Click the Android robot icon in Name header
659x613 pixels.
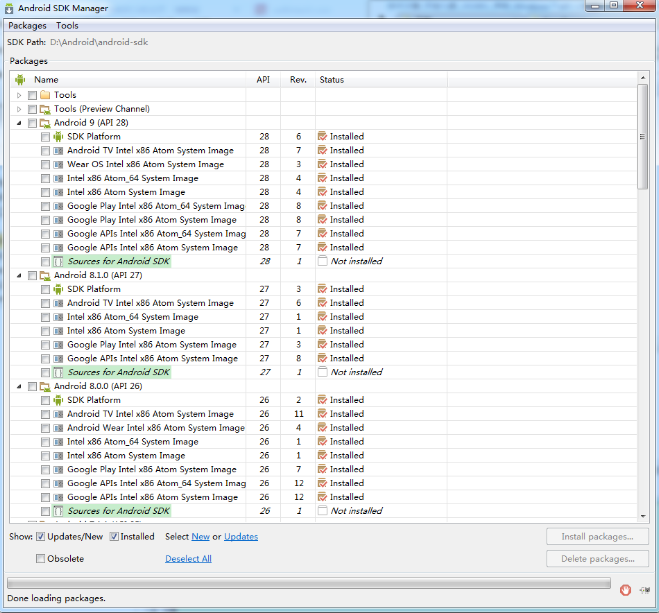tap(20, 79)
